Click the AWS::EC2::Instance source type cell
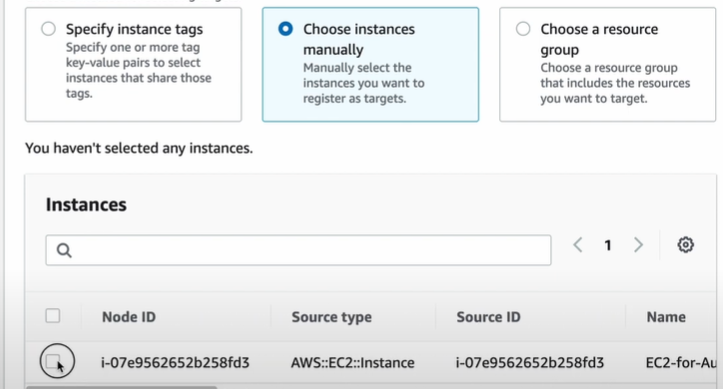Image resolution: width=723 pixels, height=389 pixels. pos(352,363)
